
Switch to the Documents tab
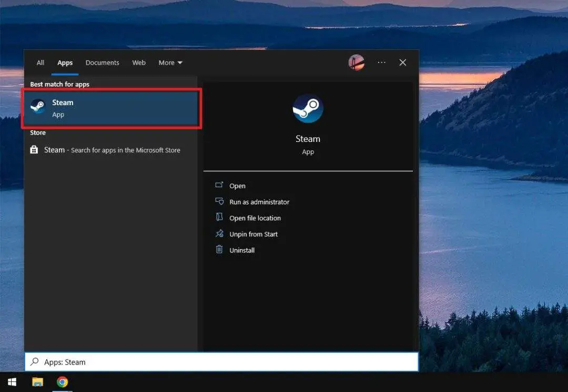[x=102, y=63]
